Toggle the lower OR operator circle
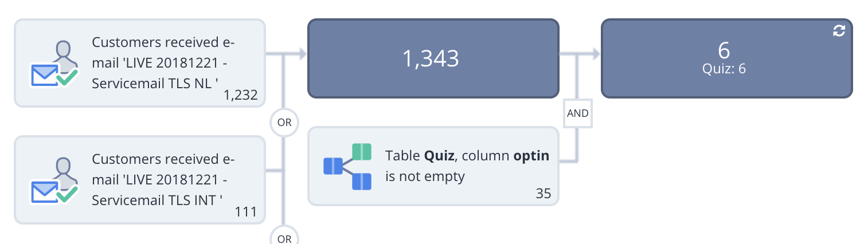This screenshot has height=244, width=868. [x=284, y=236]
